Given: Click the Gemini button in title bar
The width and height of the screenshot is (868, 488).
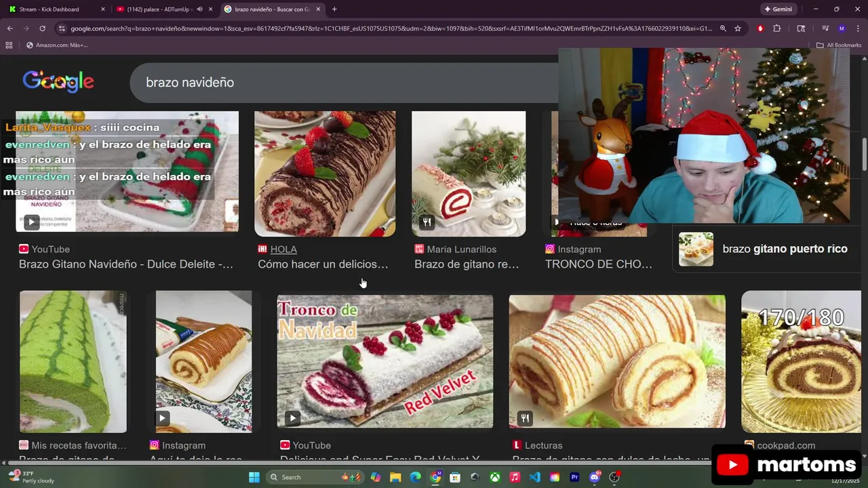Looking at the screenshot, I should tap(778, 9).
